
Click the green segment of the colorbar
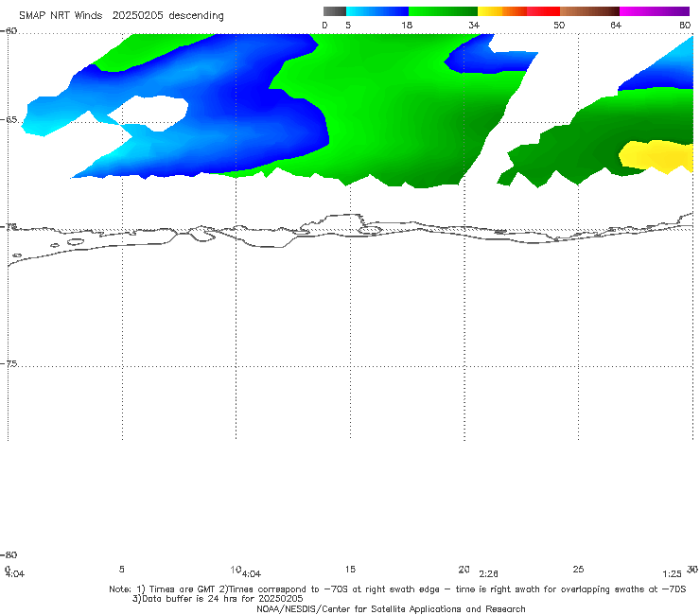[x=443, y=11]
